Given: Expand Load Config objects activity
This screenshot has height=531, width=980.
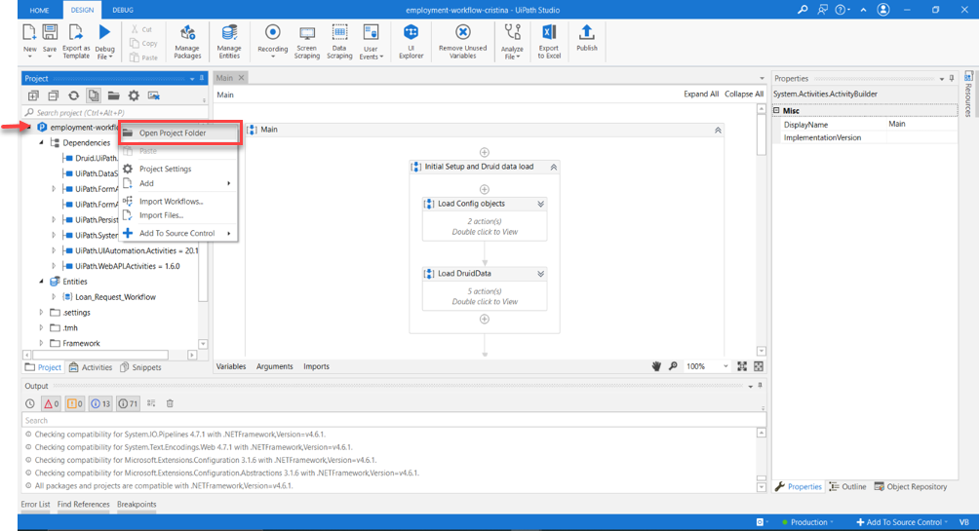Looking at the screenshot, I should tap(540, 205).
